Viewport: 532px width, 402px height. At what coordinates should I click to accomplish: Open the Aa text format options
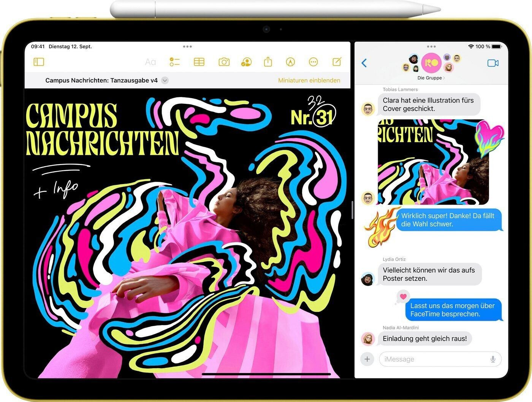pyautogui.click(x=150, y=62)
